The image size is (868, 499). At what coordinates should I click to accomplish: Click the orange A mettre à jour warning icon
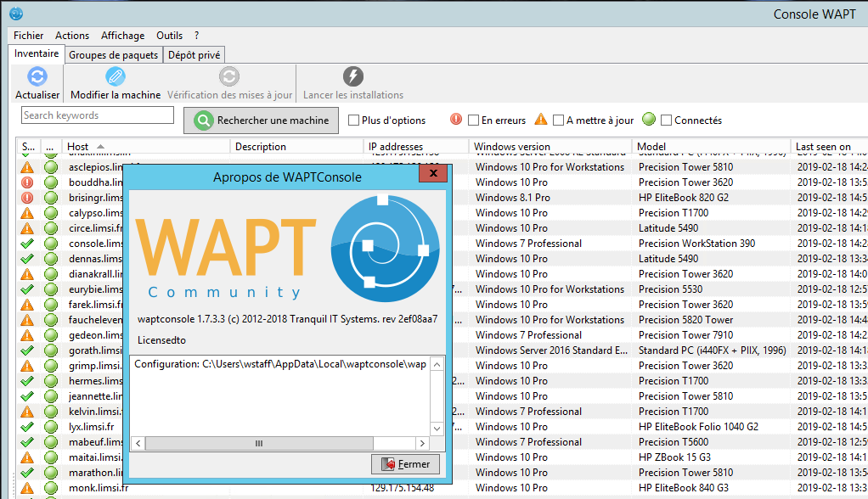point(541,119)
